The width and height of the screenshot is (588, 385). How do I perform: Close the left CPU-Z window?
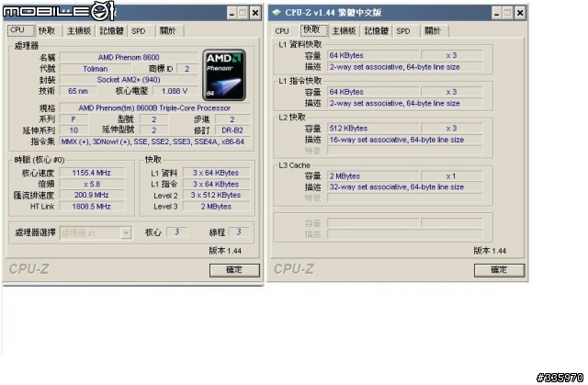(x=255, y=13)
